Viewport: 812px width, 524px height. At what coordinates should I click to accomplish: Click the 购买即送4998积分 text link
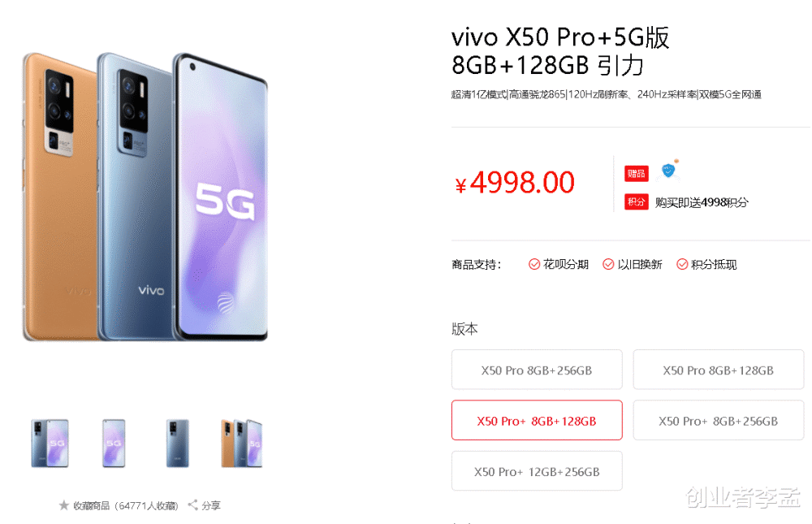tap(702, 202)
